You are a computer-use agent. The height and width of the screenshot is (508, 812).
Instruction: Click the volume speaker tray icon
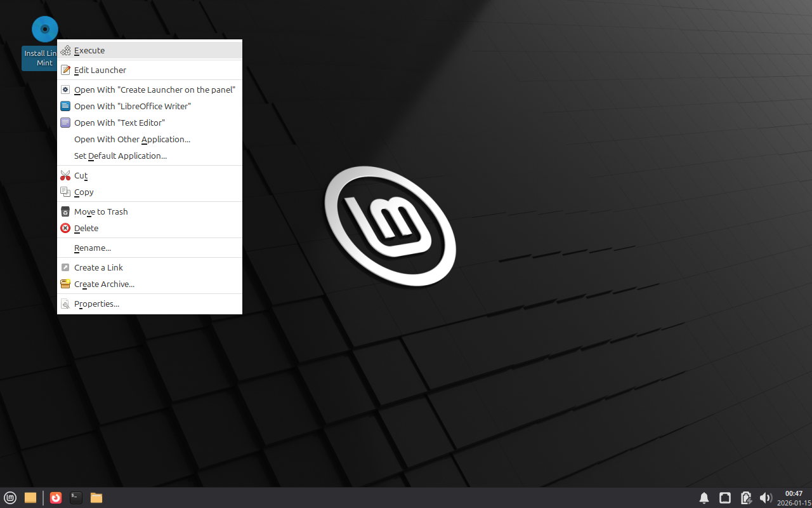tap(766, 498)
